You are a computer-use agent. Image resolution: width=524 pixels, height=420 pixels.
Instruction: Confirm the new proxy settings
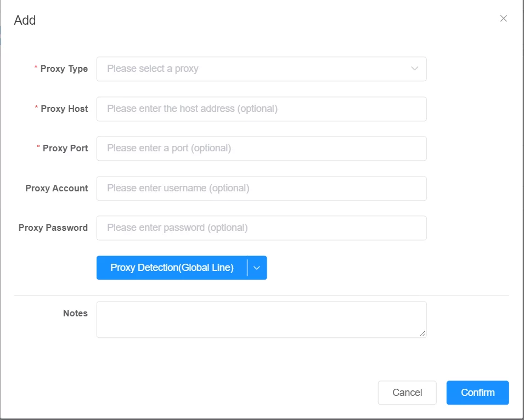point(477,392)
